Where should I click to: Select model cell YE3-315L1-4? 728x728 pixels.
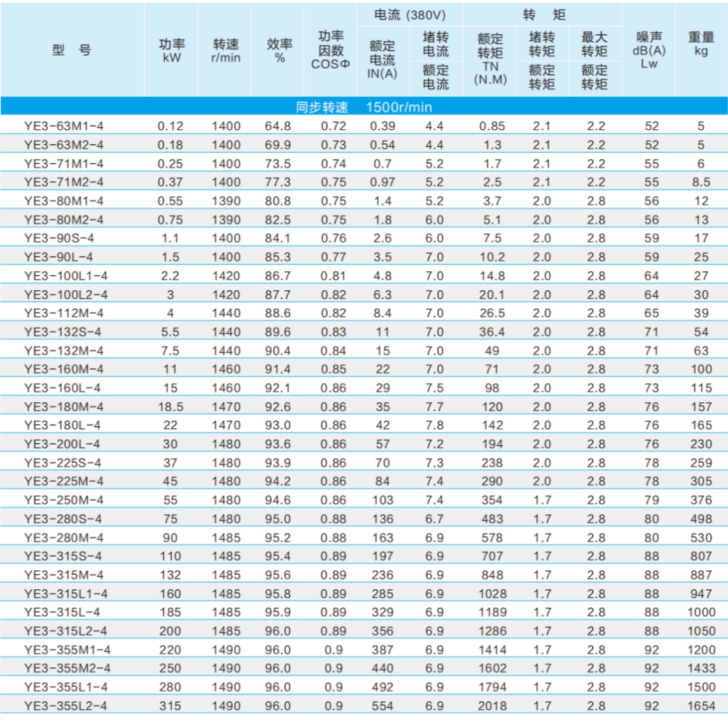pyautogui.click(x=66, y=594)
